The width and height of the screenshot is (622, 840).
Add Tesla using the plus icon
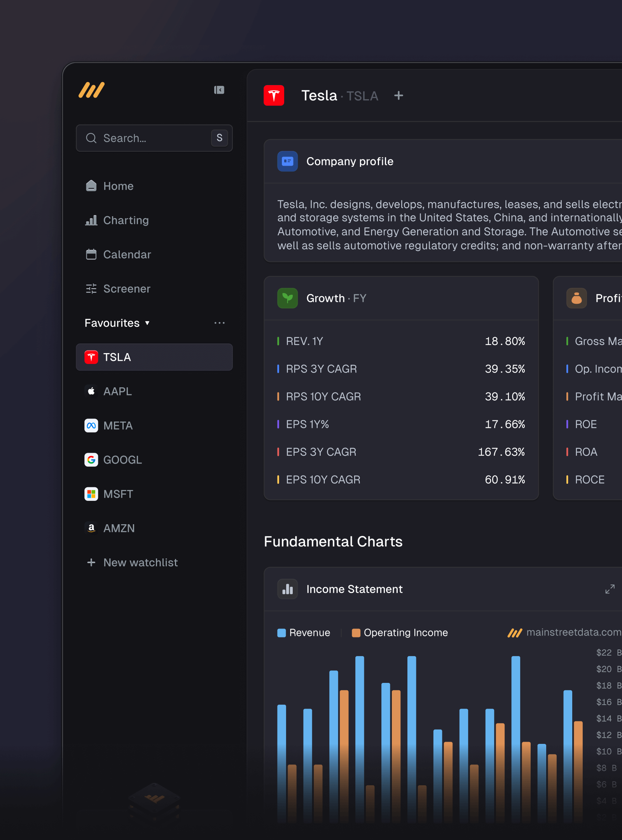point(398,96)
